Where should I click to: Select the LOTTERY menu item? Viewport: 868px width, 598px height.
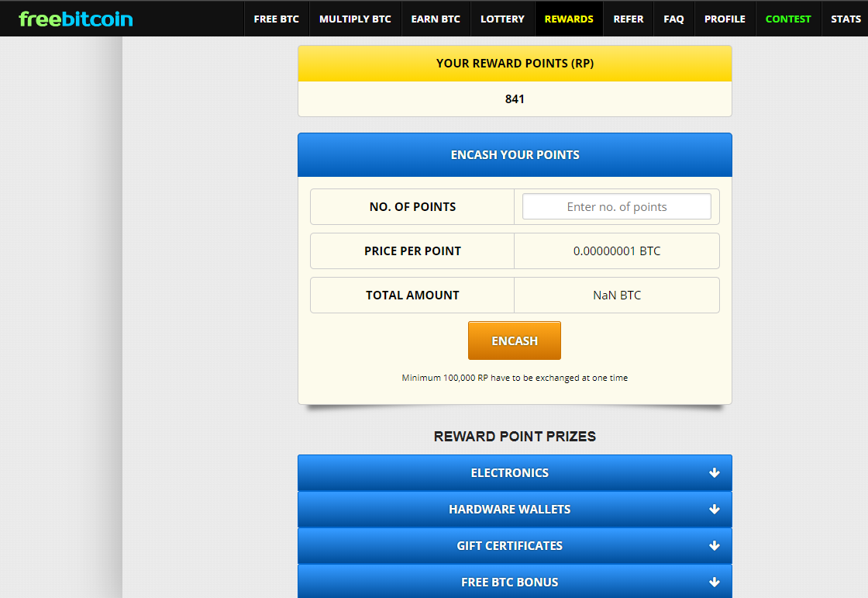pyautogui.click(x=502, y=19)
